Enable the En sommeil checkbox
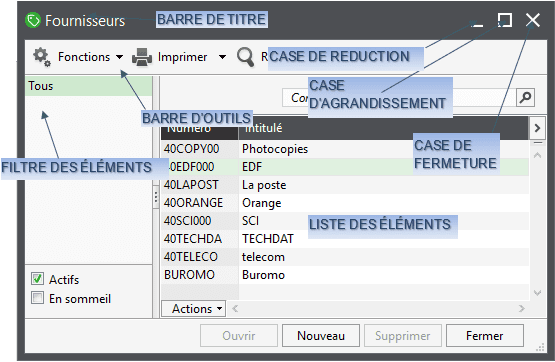 38,298
